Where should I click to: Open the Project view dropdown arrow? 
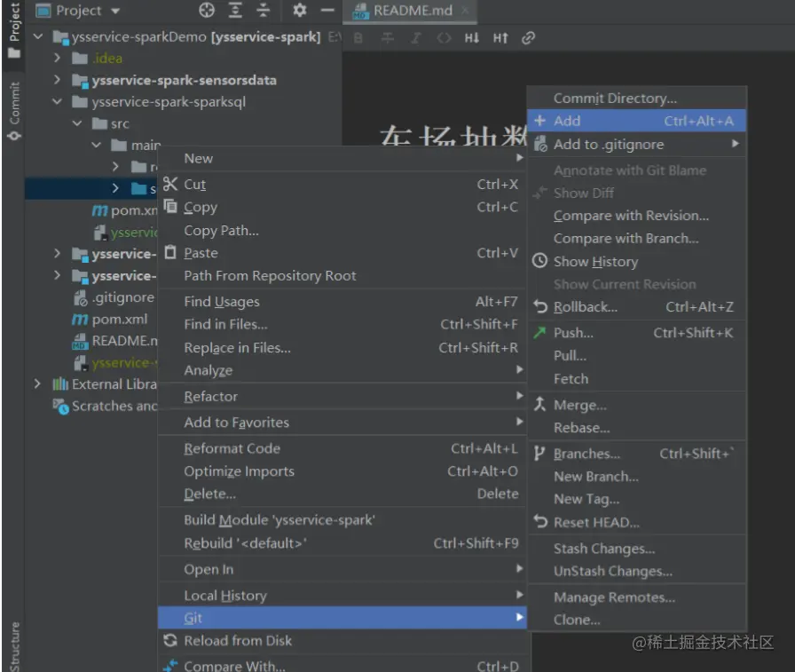(115, 11)
